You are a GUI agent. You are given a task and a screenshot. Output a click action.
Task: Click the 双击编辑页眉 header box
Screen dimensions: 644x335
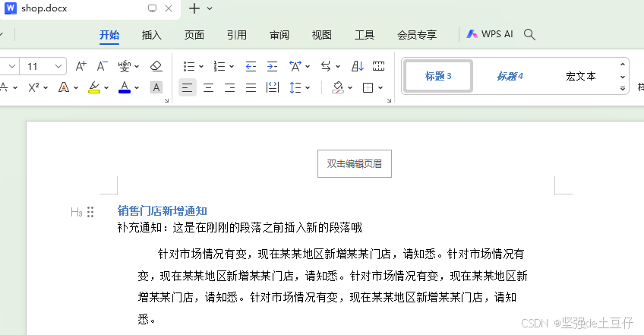[355, 163]
